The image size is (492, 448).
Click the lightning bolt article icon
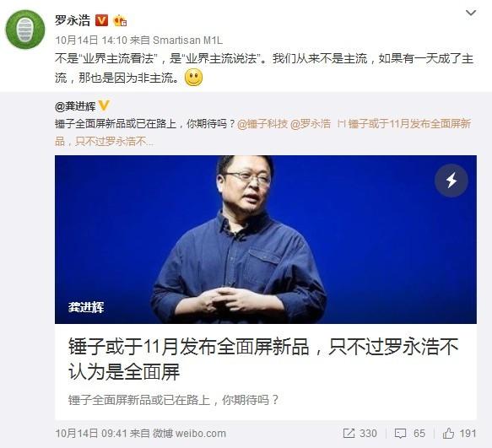pos(451,181)
